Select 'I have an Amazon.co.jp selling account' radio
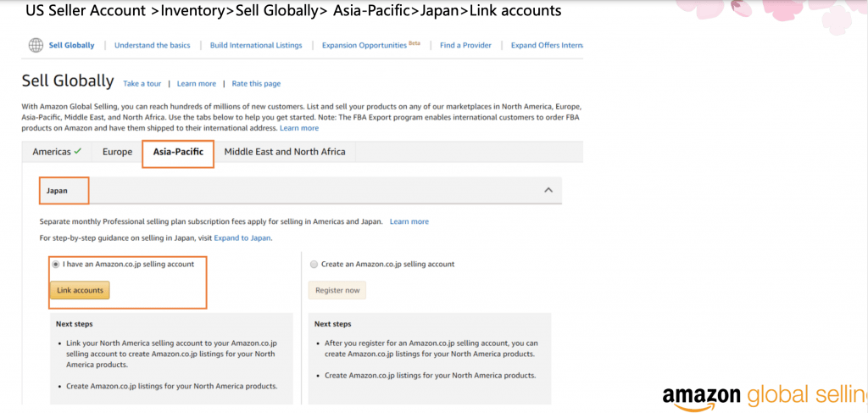The height and width of the screenshot is (413, 868). coord(55,265)
